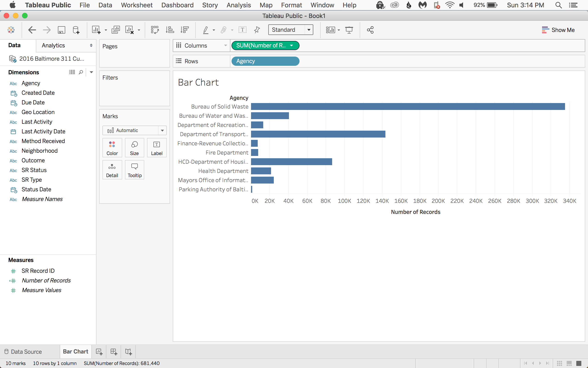Open the Wi-Fi menu bar icon
Image resolution: width=588 pixels, height=368 pixels.
pos(450,5)
